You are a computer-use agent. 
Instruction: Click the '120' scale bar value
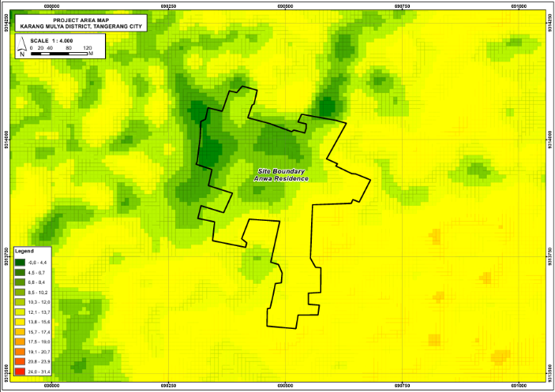[88, 48]
